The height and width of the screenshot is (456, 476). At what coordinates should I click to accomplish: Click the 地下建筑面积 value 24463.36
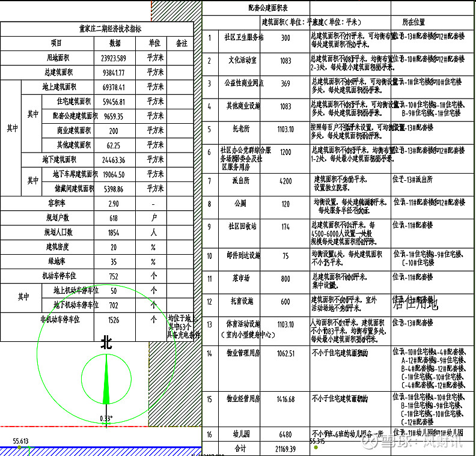click(x=114, y=160)
